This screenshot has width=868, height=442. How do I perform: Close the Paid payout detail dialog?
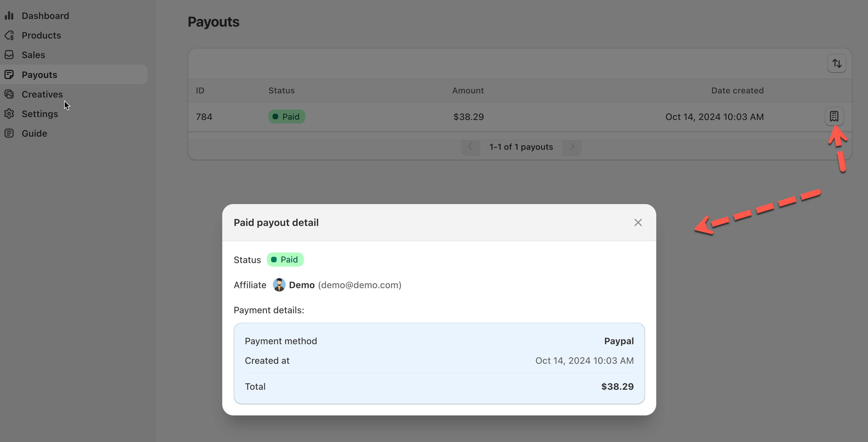click(x=638, y=222)
